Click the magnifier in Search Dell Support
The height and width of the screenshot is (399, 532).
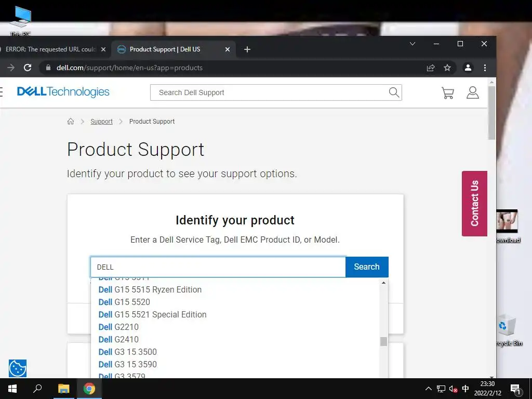[x=394, y=92]
